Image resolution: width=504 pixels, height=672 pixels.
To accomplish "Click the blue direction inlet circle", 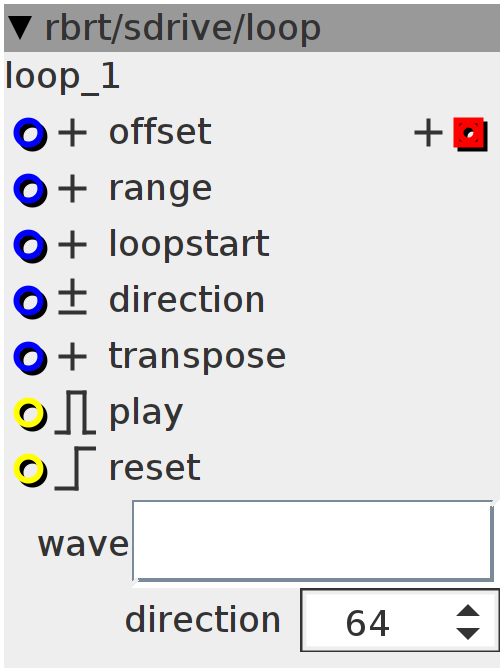I will 30,302.
